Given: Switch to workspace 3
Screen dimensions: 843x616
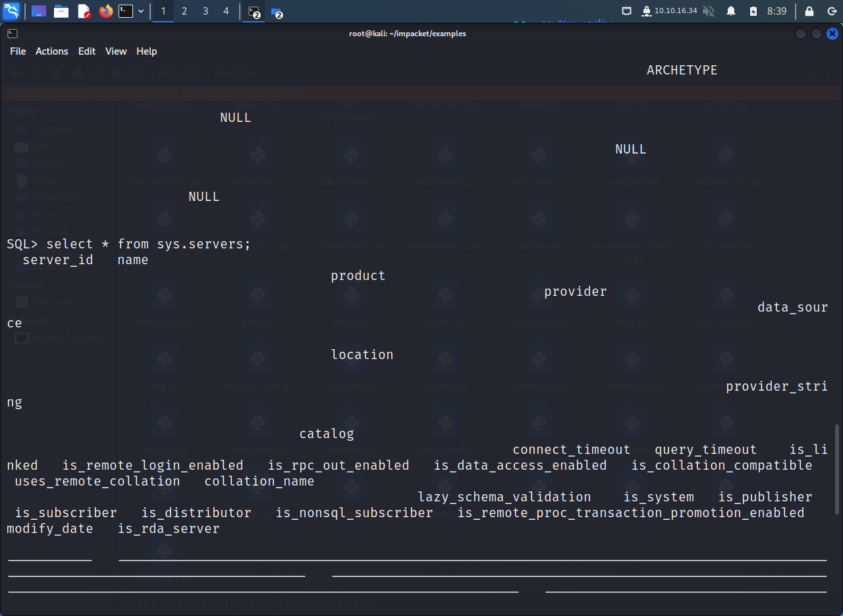Looking at the screenshot, I should click(205, 11).
